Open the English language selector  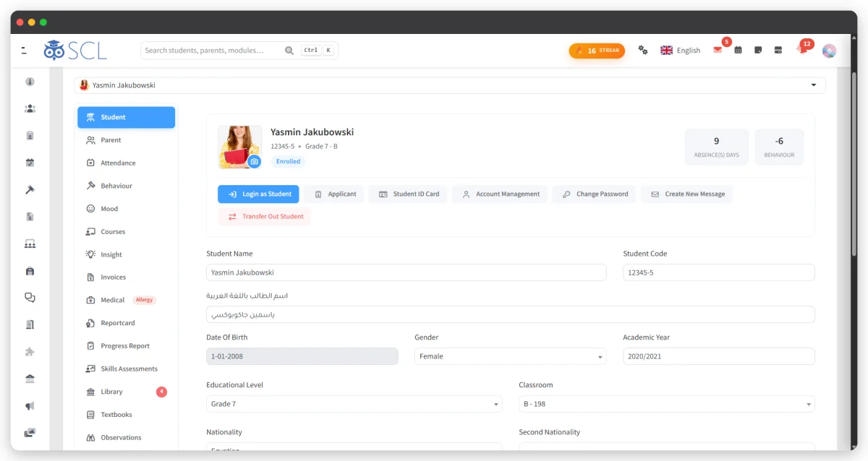coord(681,51)
